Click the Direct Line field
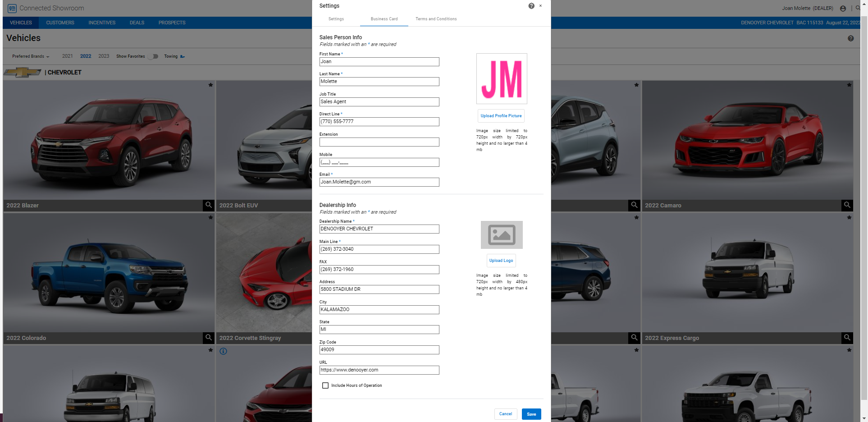 (x=379, y=122)
